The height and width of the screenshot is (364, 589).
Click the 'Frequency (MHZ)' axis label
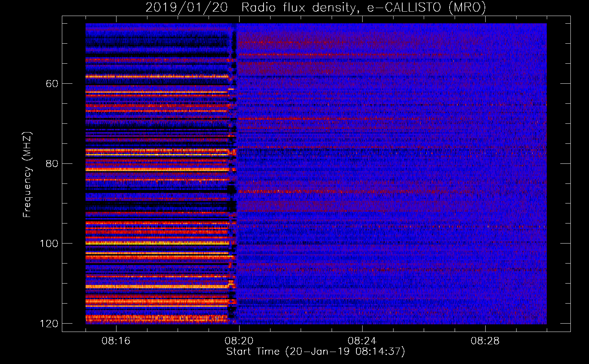pyautogui.click(x=27, y=175)
